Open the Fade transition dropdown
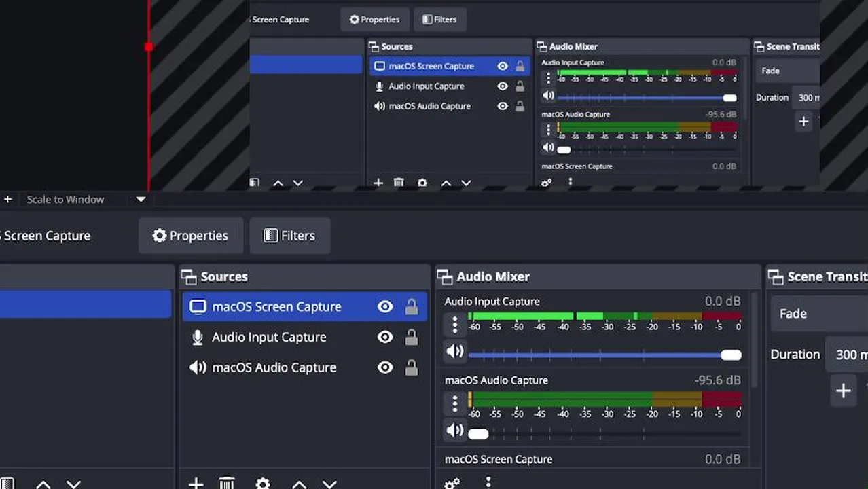Viewport: 868px width, 489px height. tap(819, 314)
